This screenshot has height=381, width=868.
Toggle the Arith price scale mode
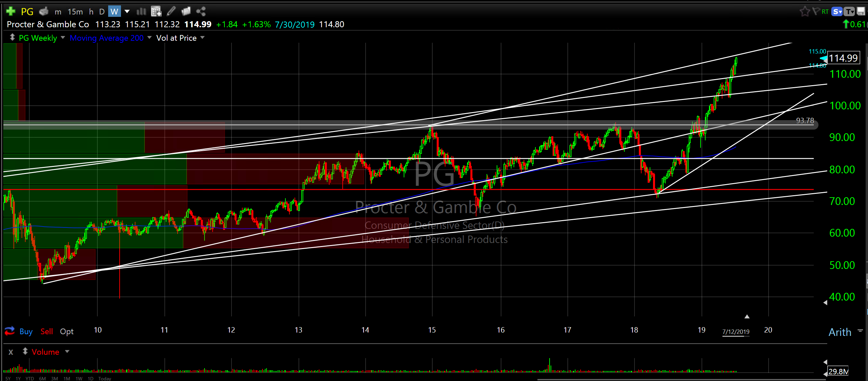click(x=840, y=332)
